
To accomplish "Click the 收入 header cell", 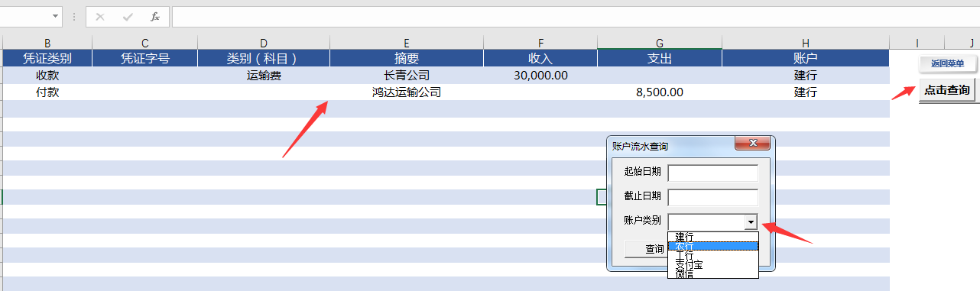I will click(x=540, y=58).
